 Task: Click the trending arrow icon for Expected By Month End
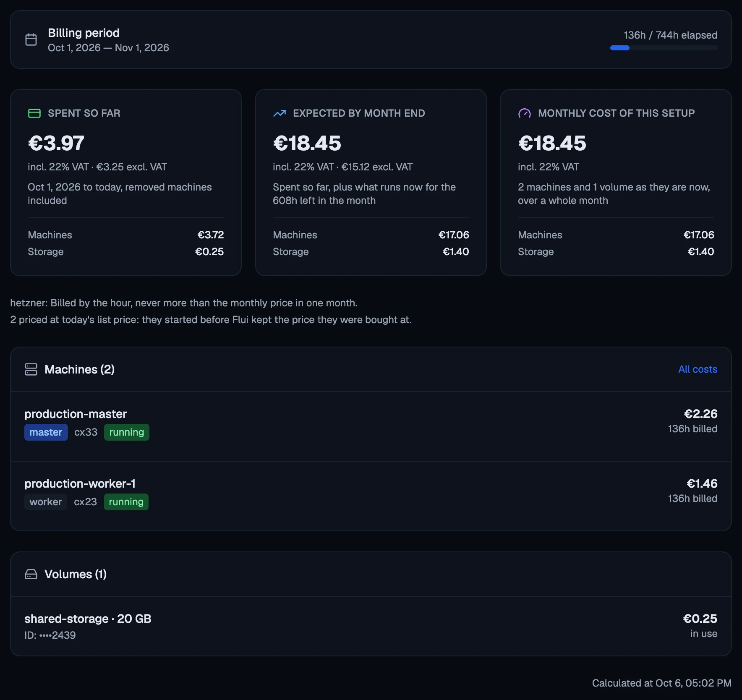pos(280,113)
